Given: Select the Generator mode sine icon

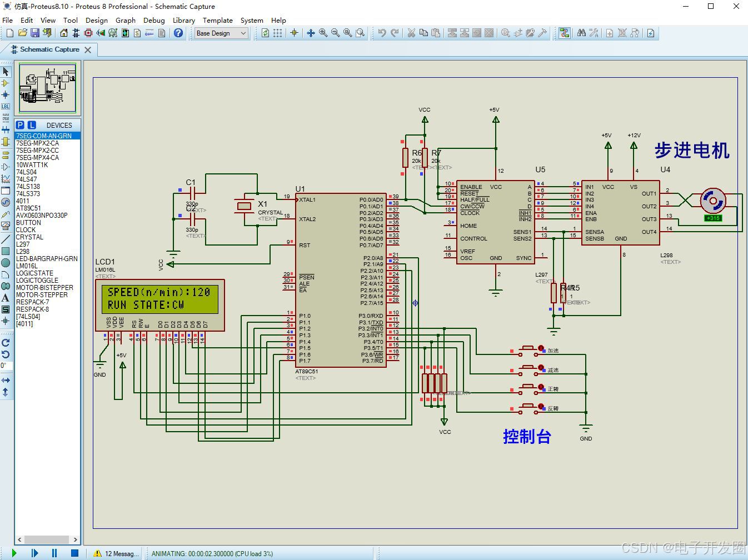Looking at the screenshot, I should point(6,202).
